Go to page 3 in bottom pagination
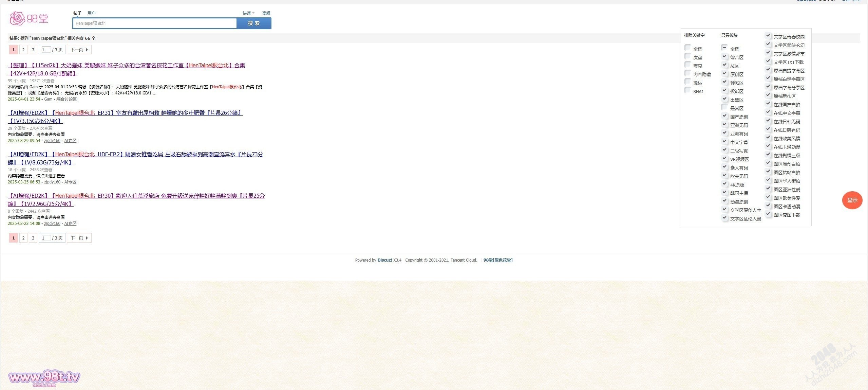Image resolution: width=868 pixels, height=390 pixels. coord(33,238)
